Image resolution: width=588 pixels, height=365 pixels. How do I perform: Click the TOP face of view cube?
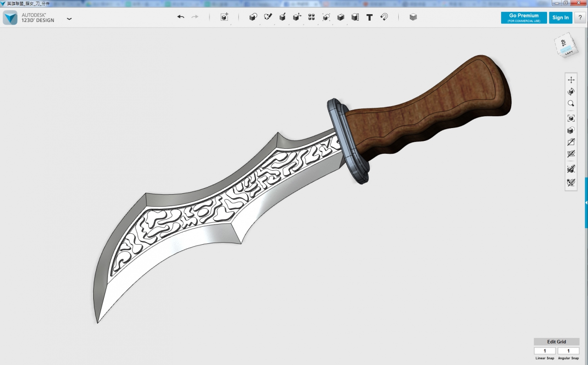(563, 43)
